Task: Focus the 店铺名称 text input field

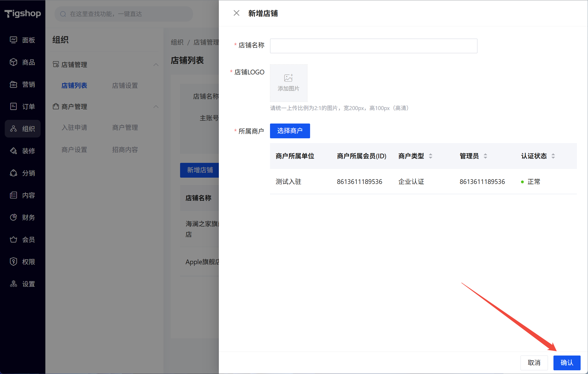Action: [373, 46]
